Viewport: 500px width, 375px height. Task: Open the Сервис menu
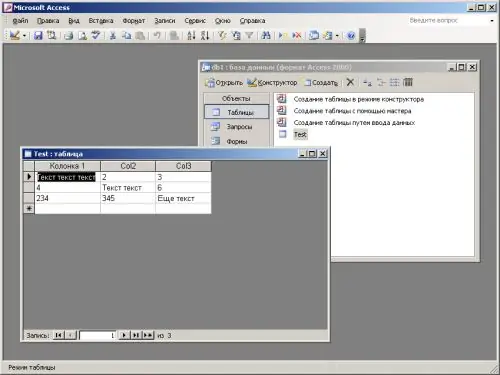(x=195, y=21)
